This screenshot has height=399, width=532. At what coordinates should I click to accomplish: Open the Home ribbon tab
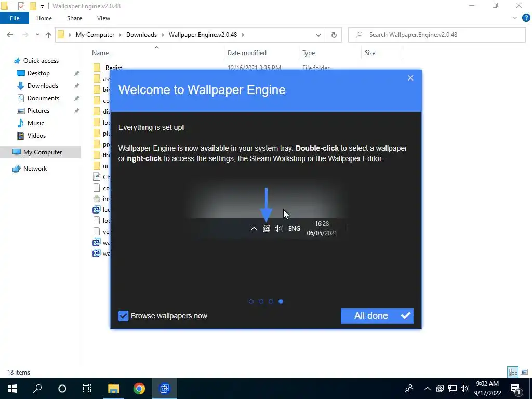44,18
